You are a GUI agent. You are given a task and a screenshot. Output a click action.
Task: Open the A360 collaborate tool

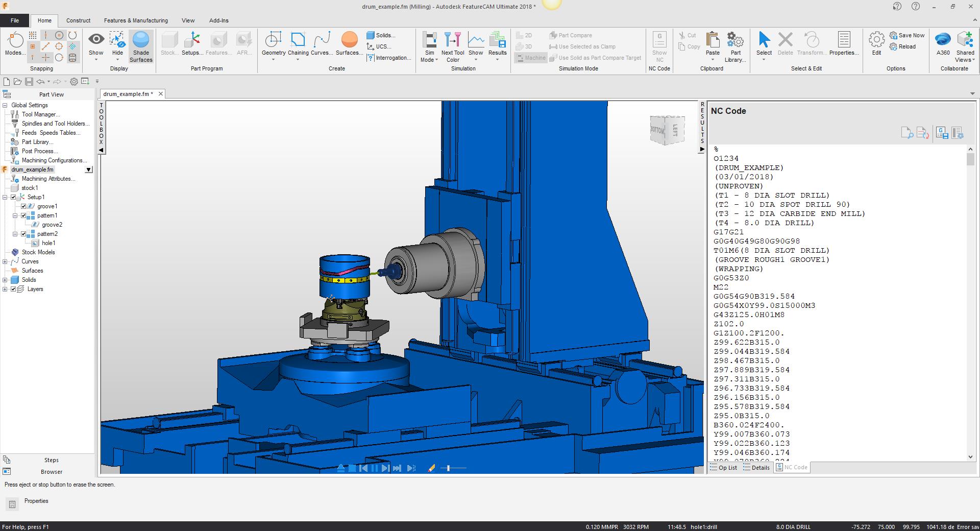[943, 44]
